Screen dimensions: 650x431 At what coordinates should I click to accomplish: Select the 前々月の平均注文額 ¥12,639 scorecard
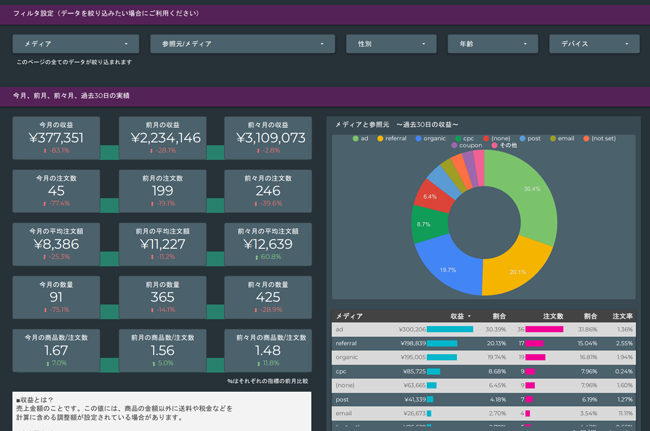[268, 245]
